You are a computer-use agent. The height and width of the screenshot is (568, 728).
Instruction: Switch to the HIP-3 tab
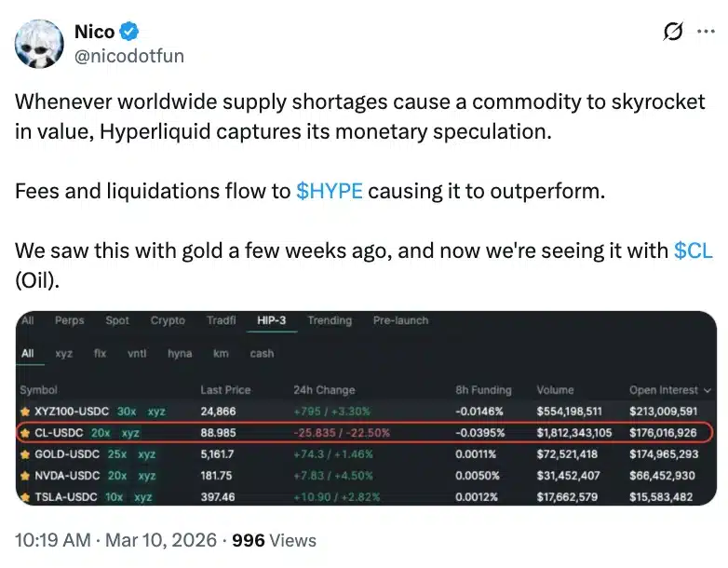click(272, 320)
